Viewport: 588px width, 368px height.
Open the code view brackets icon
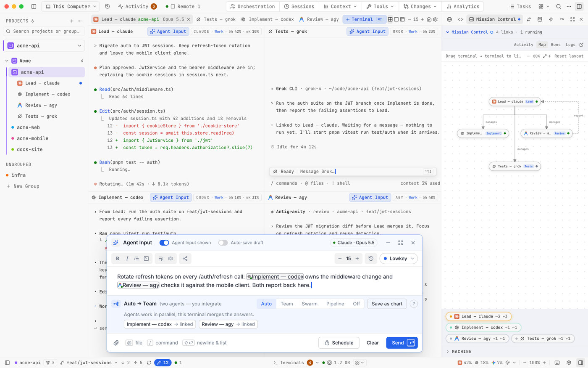coord(460,19)
